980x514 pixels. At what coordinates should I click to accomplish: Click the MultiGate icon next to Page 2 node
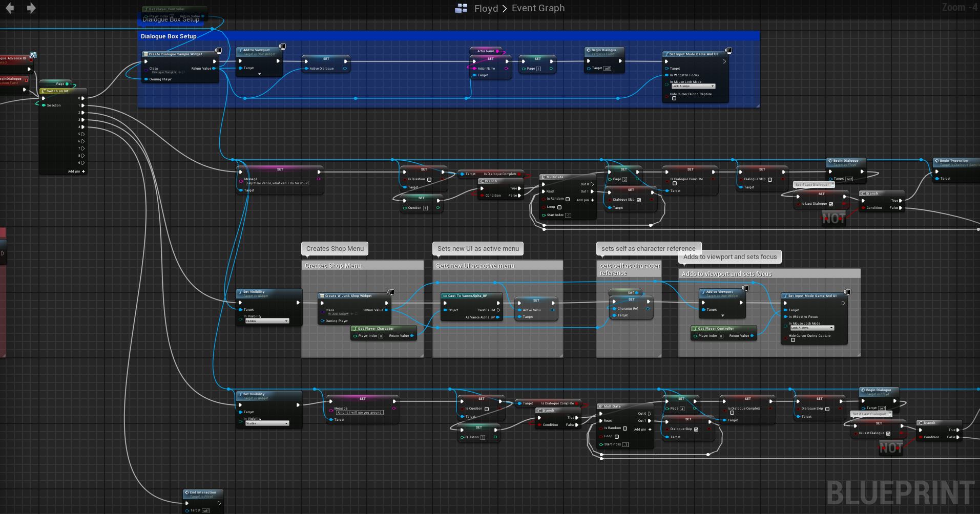point(544,177)
